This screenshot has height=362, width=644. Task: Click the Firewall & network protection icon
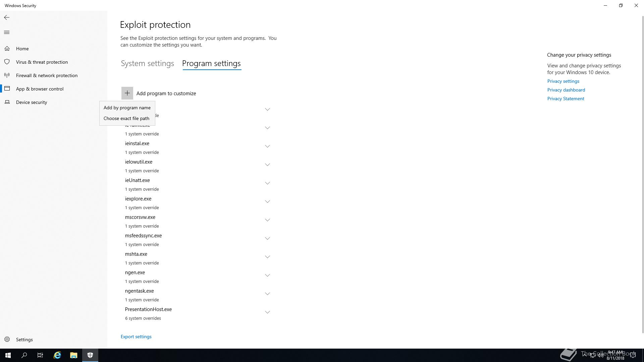pyautogui.click(x=7, y=75)
